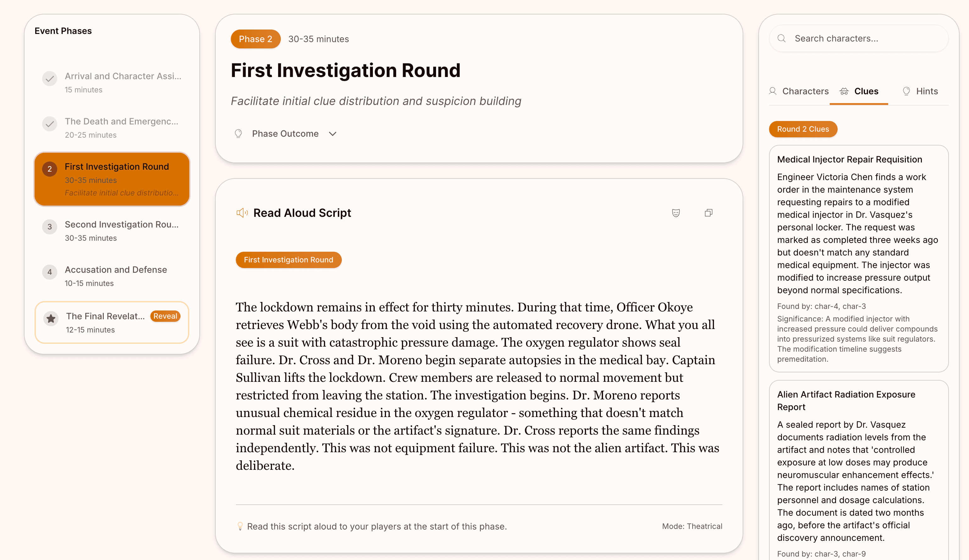Click the copy script icon
The image size is (969, 560).
pos(708,213)
